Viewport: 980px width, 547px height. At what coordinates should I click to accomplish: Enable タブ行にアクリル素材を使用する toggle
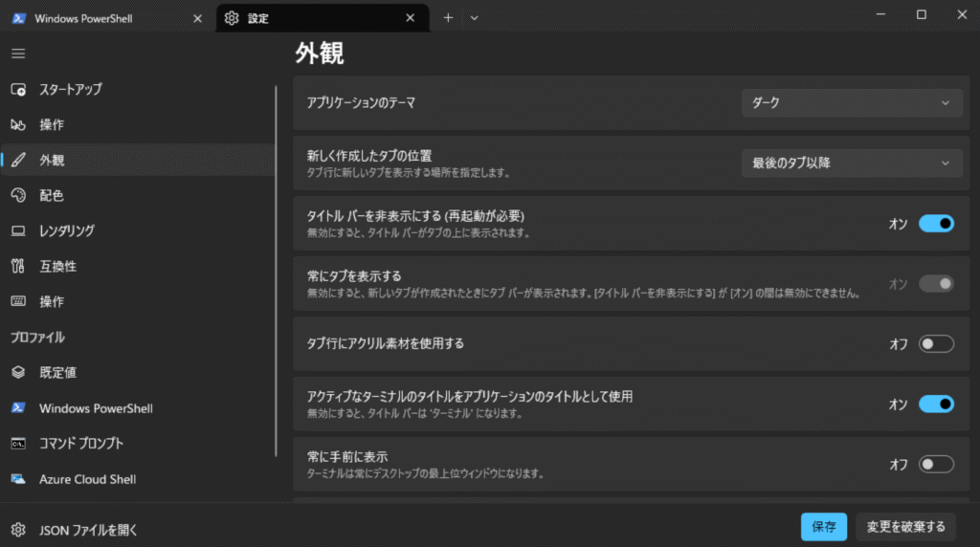936,343
